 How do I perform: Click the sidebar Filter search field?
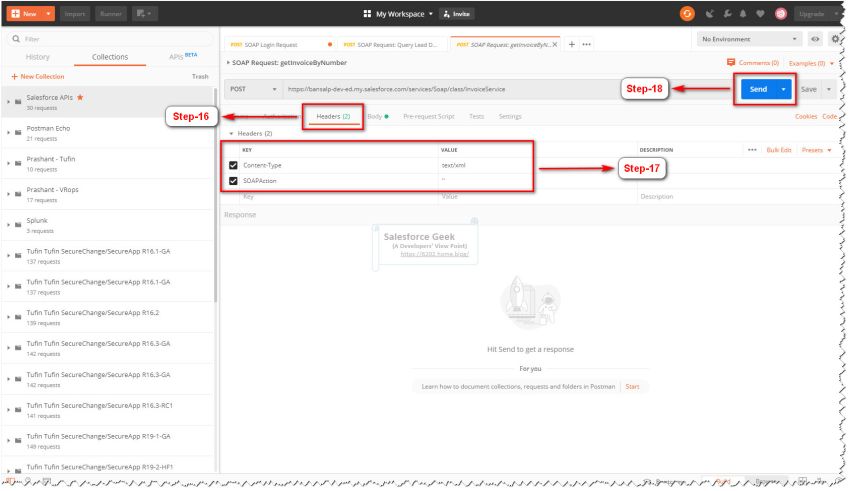coord(110,39)
